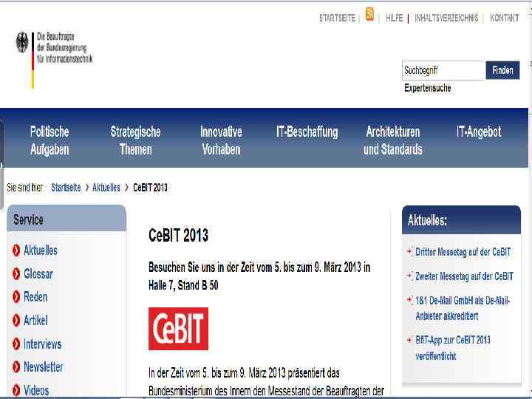The height and width of the screenshot is (399, 532).
Task: Open Innovative Vorhaben menu
Action: [221, 140]
